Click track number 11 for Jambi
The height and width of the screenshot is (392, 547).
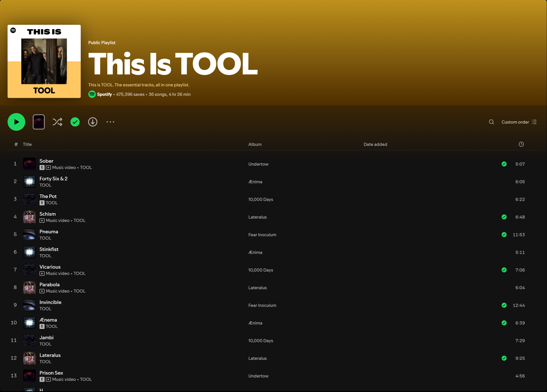14,341
